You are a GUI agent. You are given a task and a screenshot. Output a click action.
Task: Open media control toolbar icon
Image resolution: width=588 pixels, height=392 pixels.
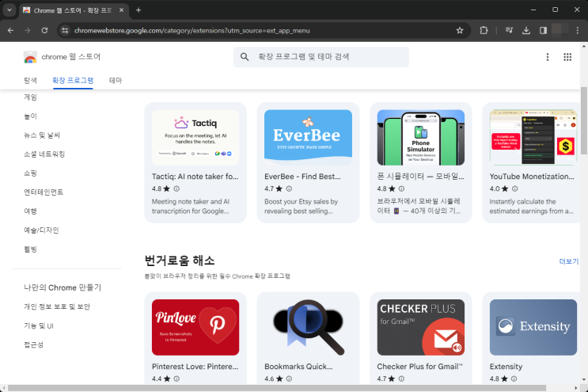point(509,30)
